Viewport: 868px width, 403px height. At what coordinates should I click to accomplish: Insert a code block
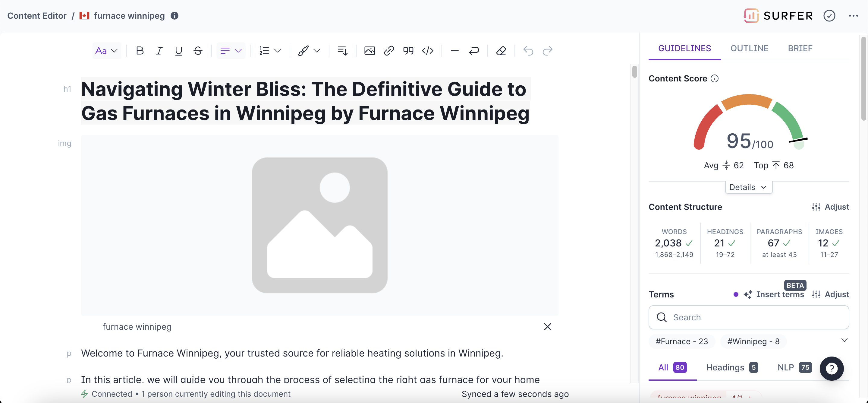[x=428, y=51]
